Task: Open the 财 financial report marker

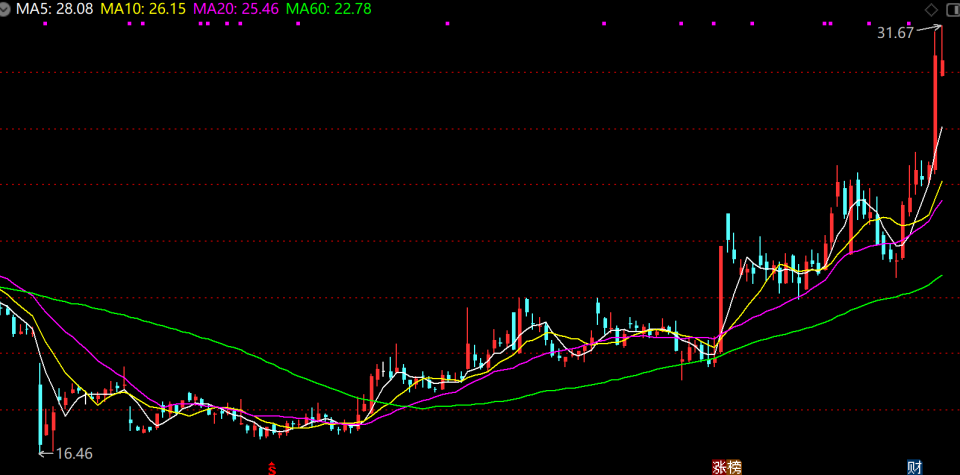Action: (x=915, y=468)
